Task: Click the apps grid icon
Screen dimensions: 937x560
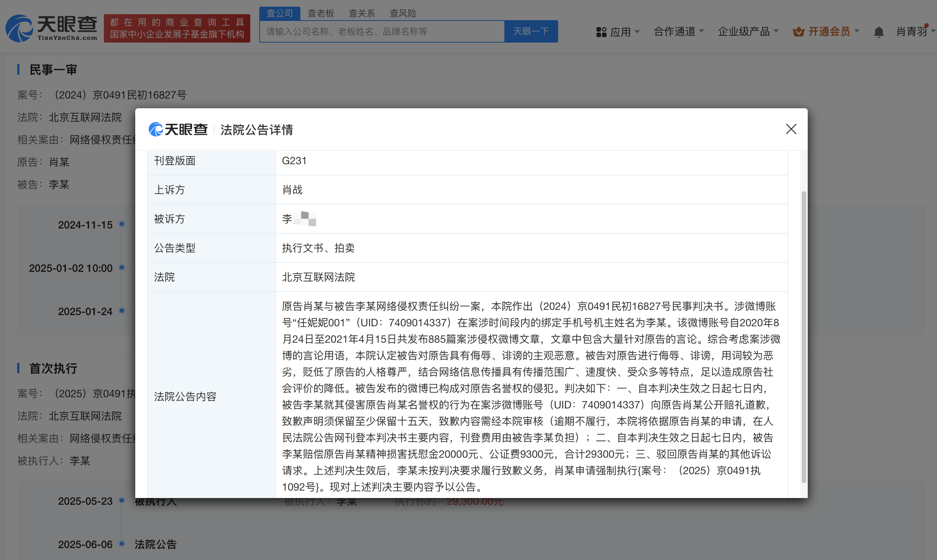Action: click(601, 32)
